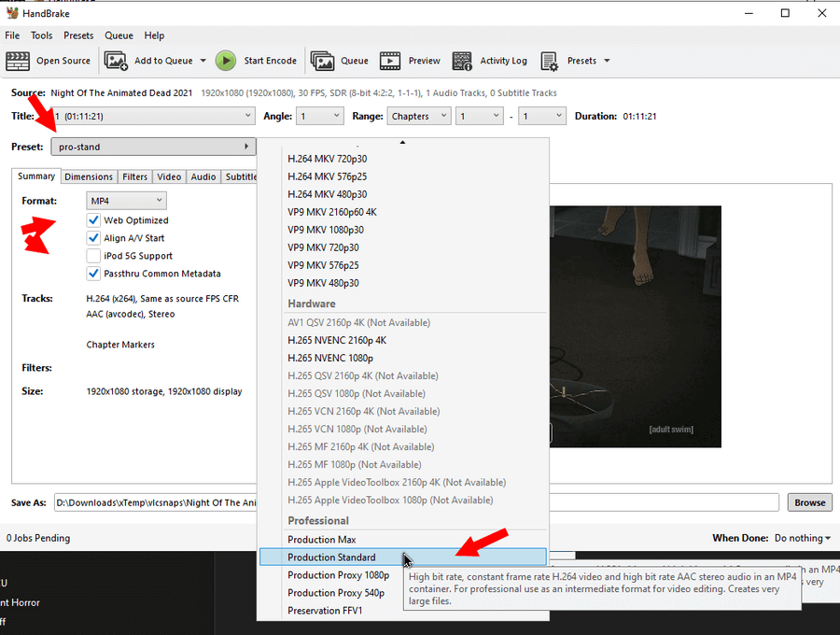Open the Range Chapters dropdown
Viewport: 840px width, 635px height.
[x=413, y=117]
